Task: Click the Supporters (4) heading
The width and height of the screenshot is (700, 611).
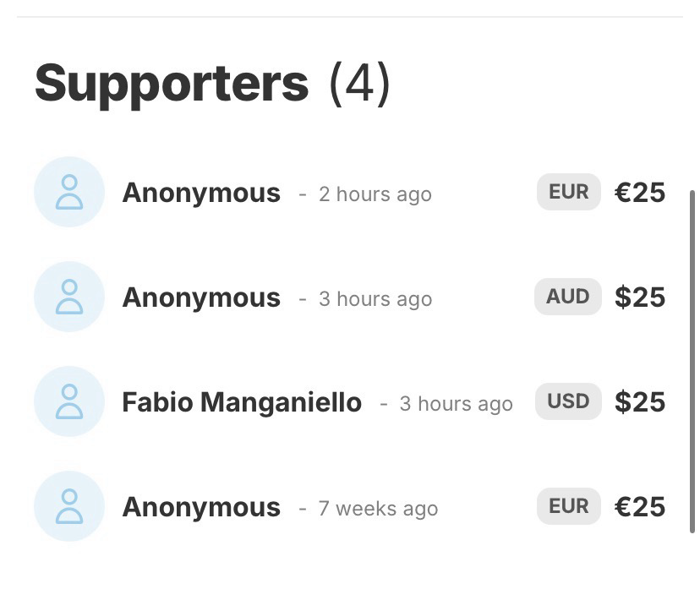Action: (x=212, y=84)
